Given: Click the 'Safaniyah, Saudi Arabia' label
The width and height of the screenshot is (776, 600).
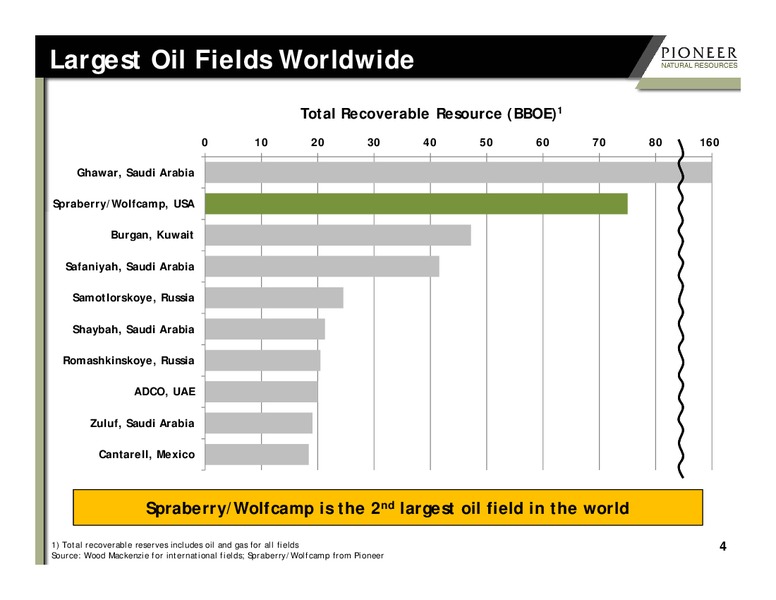Looking at the screenshot, I should click(130, 267).
